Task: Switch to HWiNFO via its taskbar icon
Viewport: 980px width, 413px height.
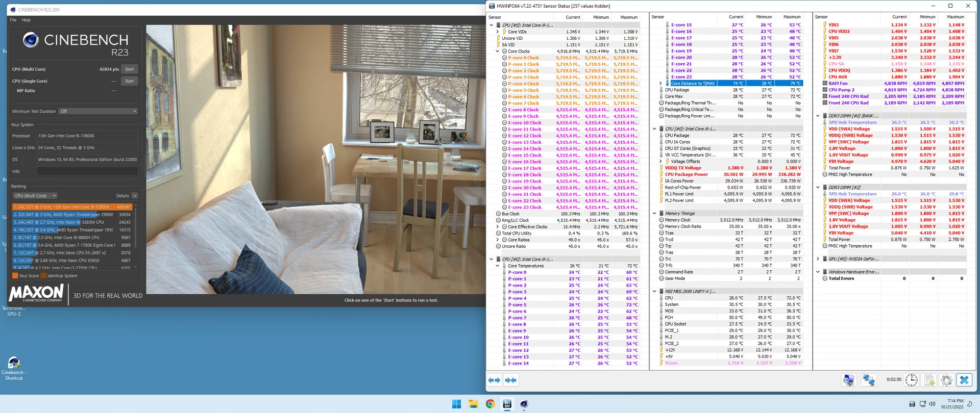Action: click(507, 404)
